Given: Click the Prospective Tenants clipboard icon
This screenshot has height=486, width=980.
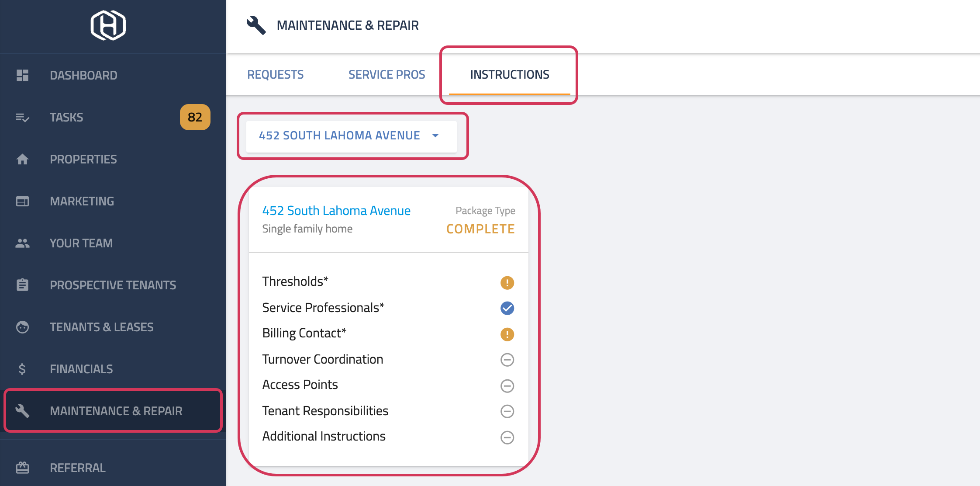Looking at the screenshot, I should (x=22, y=285).
